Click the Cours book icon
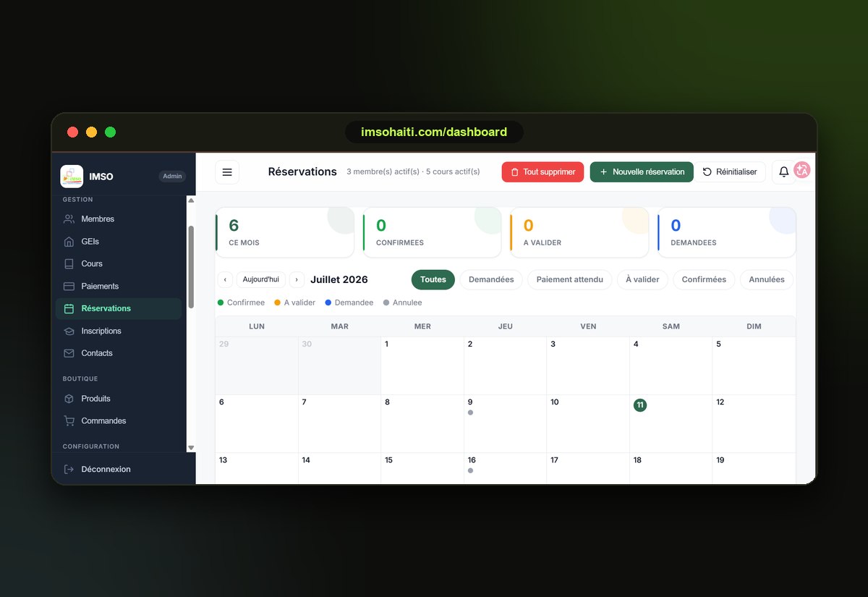868x597 pixels. tap(69, 264)
